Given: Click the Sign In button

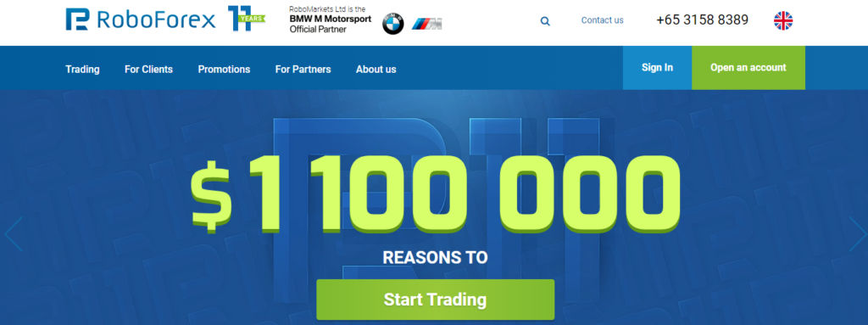Looking at the screenshot, I should coord(657,68).
